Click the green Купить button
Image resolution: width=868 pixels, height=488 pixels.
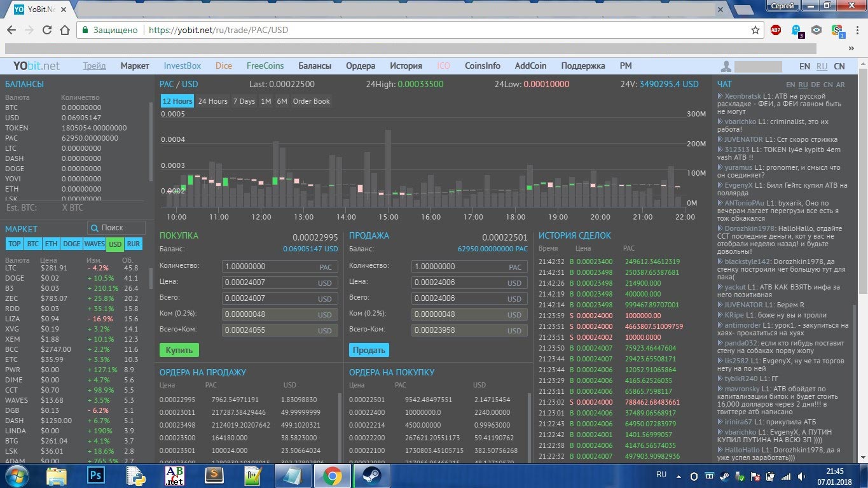coord(179,350)
